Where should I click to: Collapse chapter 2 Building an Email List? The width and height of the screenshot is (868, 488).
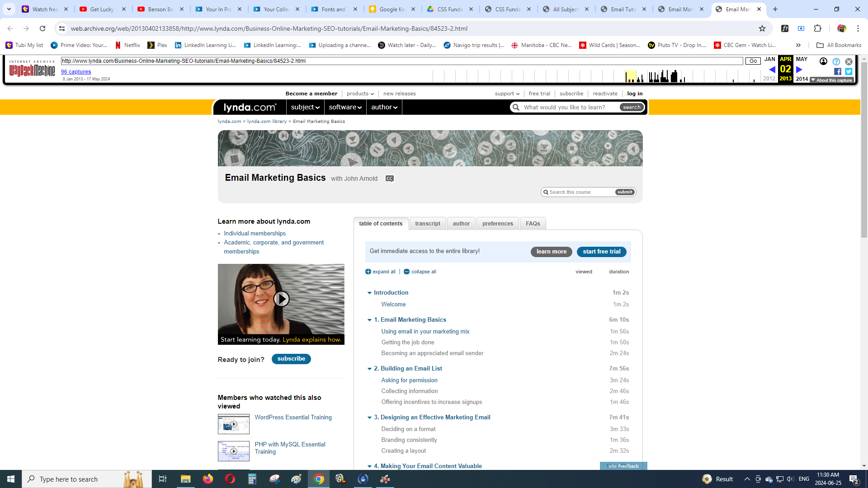point(369,369)
